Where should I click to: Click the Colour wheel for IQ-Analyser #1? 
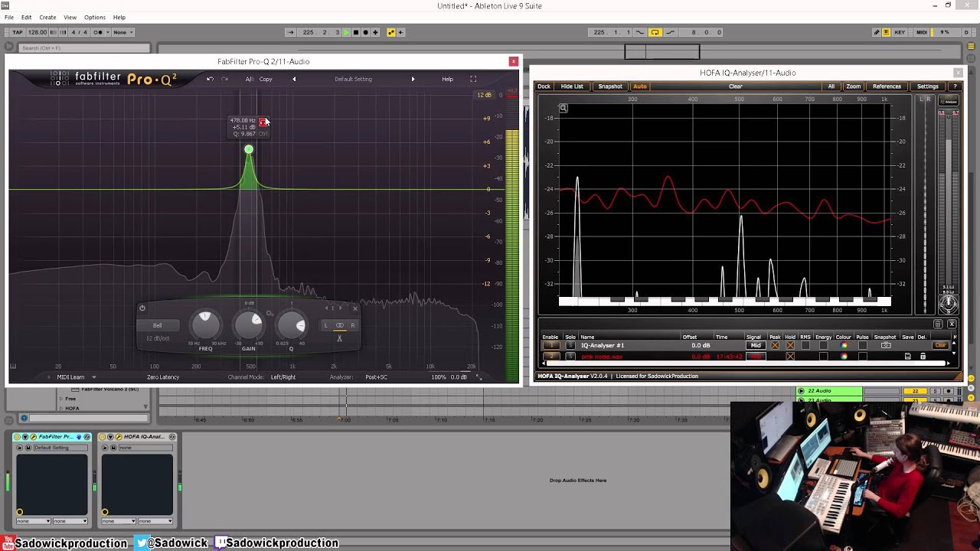coord(844,345)
